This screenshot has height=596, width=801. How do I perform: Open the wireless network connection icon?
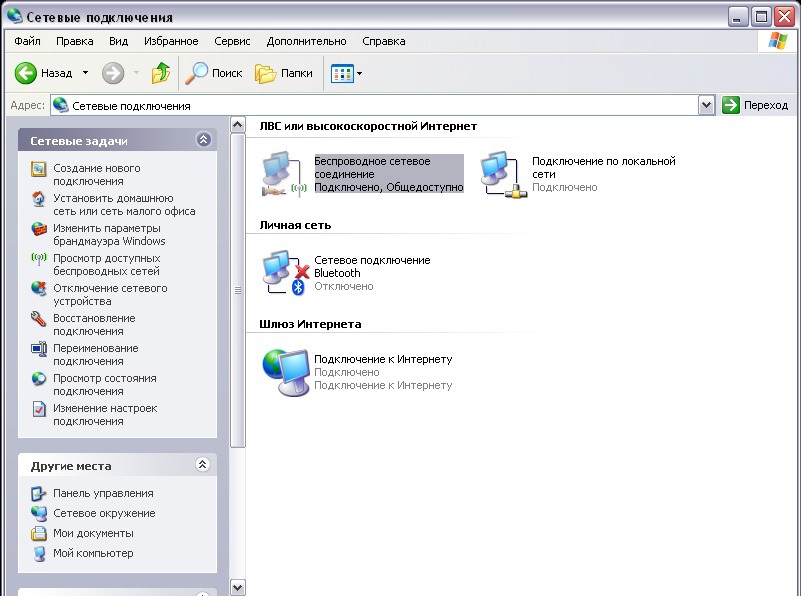tap(284, 173)
